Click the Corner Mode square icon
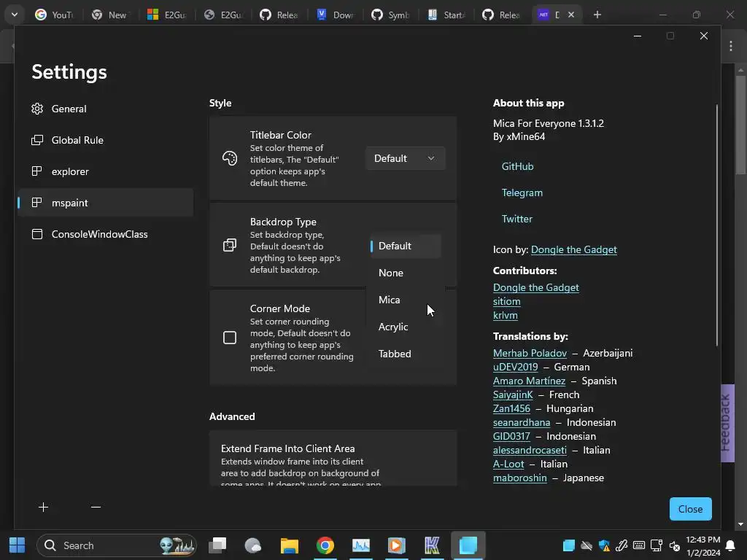The width and height of the screenshot is (747, 560). (x=230, y=338)
